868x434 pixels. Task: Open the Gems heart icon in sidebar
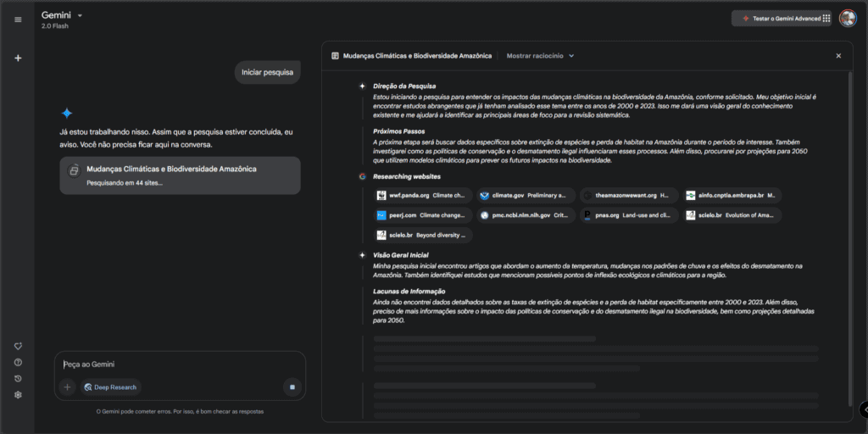click(x=18, y=346)
